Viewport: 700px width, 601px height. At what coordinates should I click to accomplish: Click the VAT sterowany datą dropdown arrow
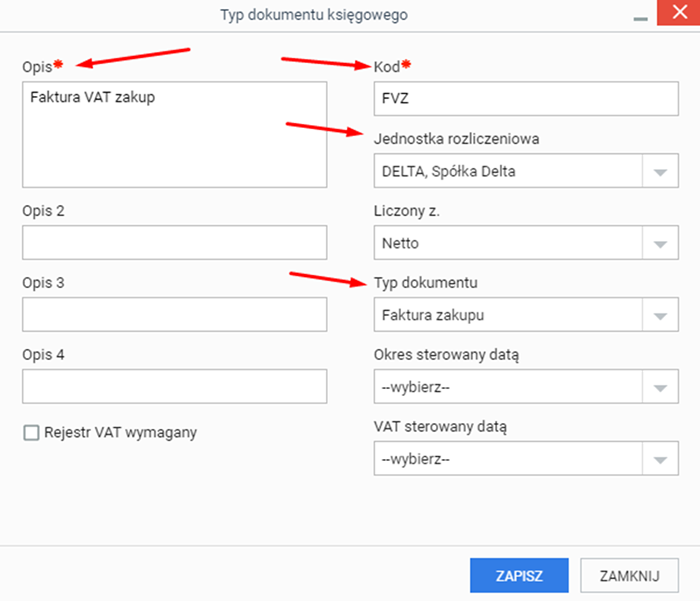660,459
